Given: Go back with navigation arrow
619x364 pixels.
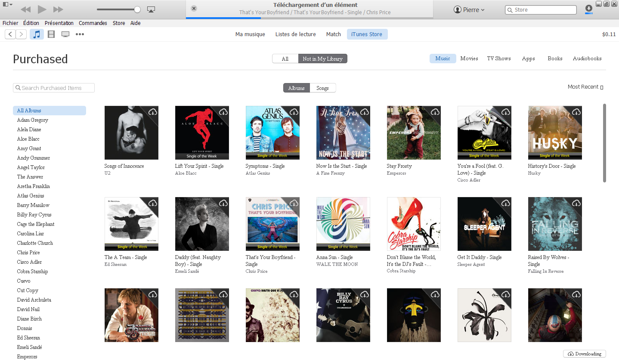Looking at the screenshot, I should [x=10, y=34].
